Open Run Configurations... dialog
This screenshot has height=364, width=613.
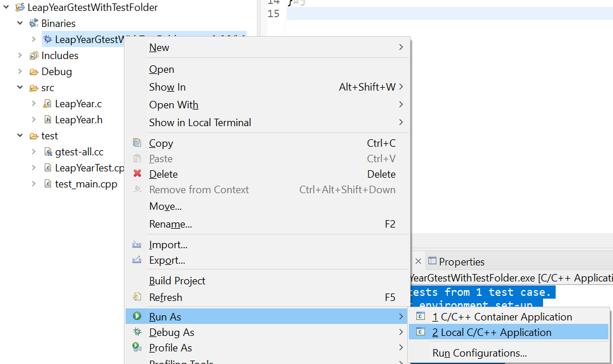pos(509,353)
